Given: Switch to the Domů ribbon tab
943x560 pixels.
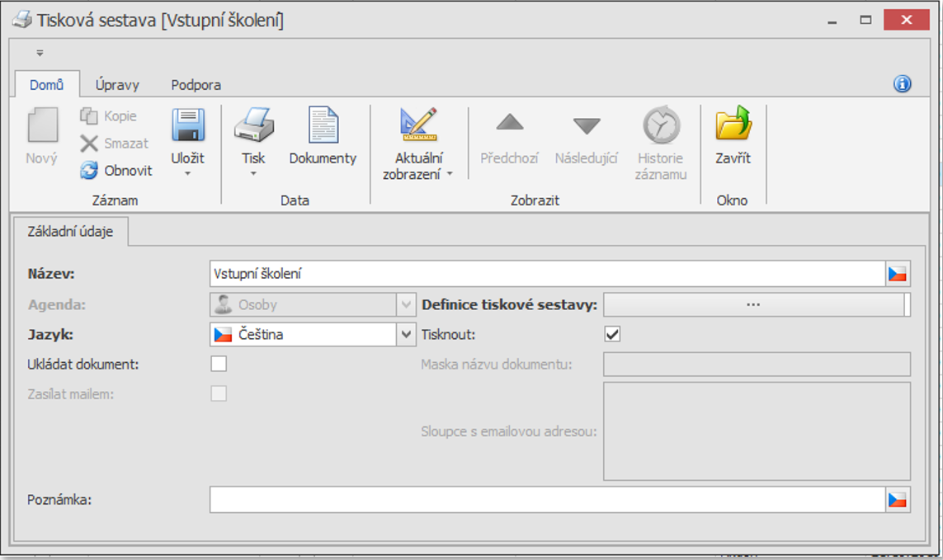Looking at the screenshot, I should pos(47,85).
